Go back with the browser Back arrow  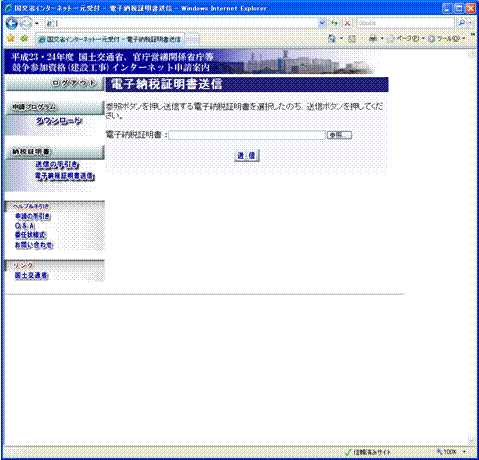tap(12, 23)
